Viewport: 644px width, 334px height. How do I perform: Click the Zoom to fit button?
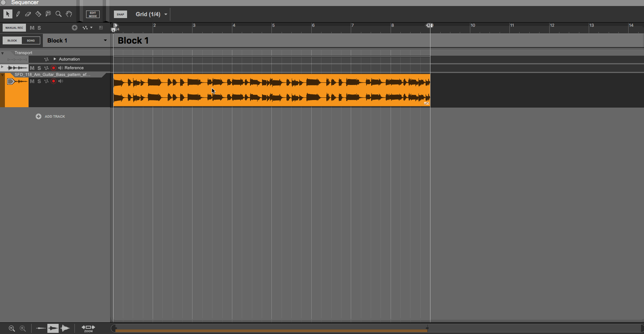(x=88, y=328)
